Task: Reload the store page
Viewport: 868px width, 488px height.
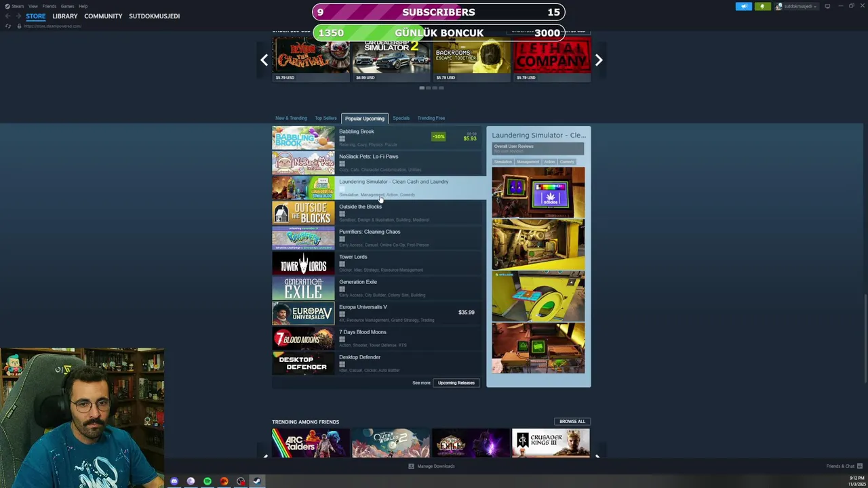Action: click(x=7, y=26)
